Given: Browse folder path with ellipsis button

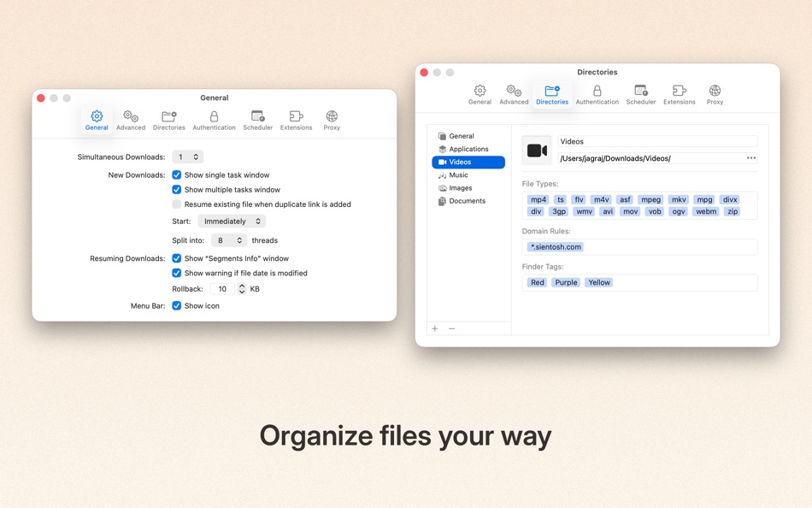Looking at the screenshot, I should pyautogui.click(x=751, y=158).
